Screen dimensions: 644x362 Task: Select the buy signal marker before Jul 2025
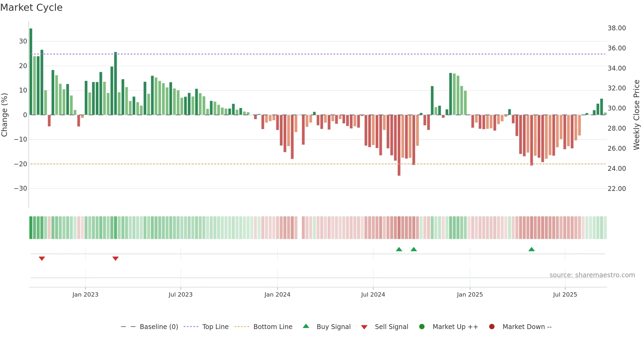[x=532, y=249]
